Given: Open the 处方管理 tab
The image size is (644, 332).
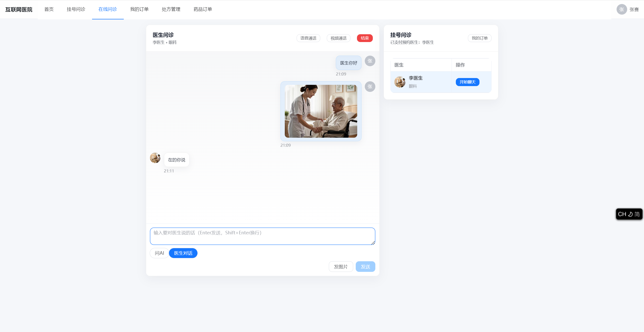Looking at the screenshot, I should [171, 9].
